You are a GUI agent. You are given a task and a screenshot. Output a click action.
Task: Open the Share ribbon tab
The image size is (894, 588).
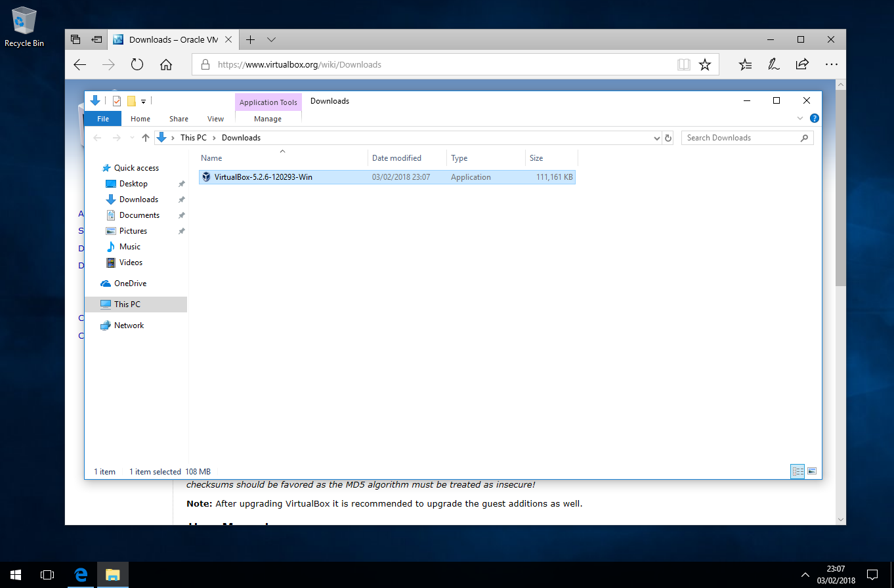point(179,119)
